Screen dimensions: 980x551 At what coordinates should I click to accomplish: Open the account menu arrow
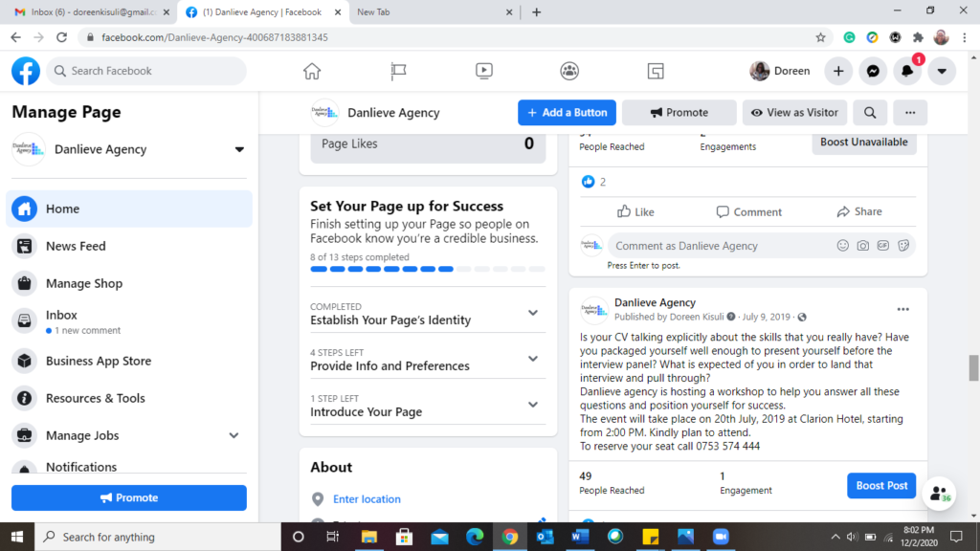click(x=942, y=71)
